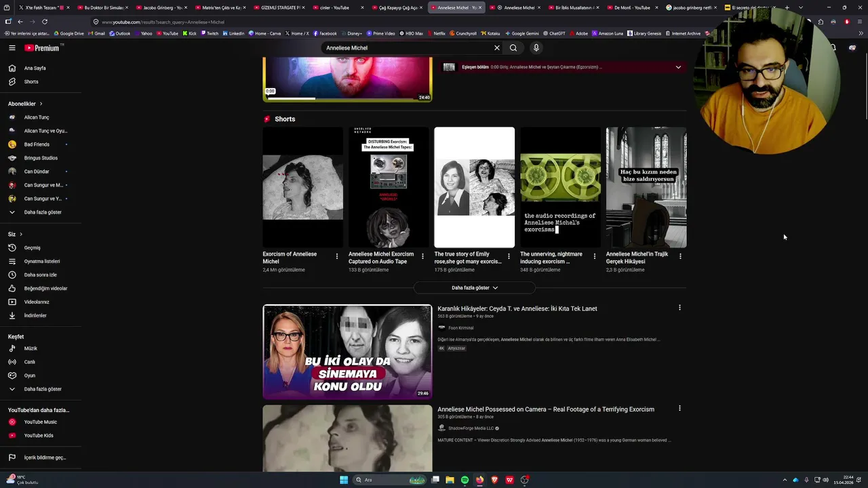Expand the Eşleşen bölüm chevron
Image resolution: width=868 pixels, height=488 pixels.
pyautogui.click(x=678, y=67)
